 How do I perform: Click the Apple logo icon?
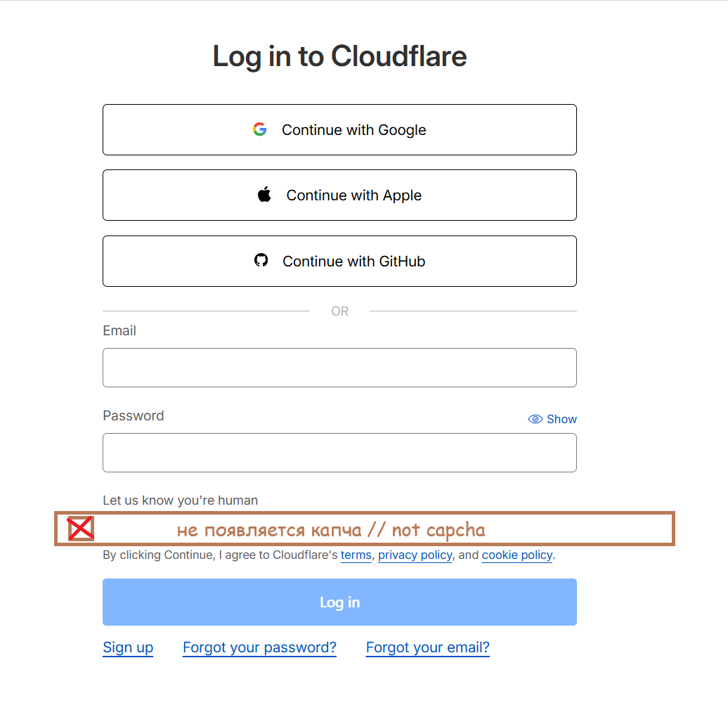pos(264,195)
